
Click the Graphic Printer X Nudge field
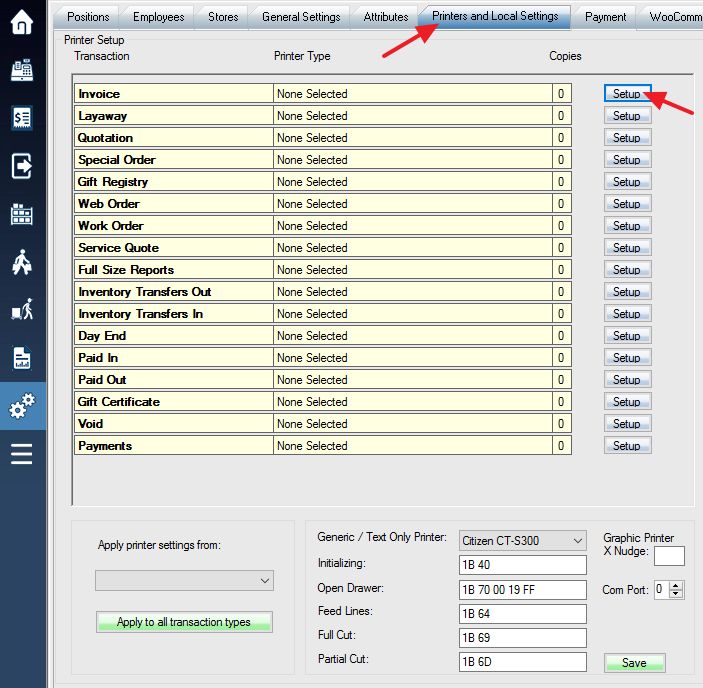(x=669, y=556)
